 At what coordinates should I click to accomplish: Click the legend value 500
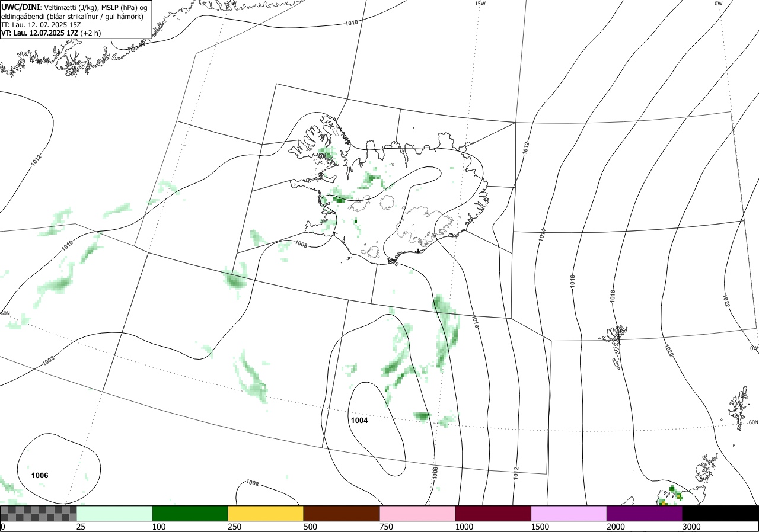[310, 527]
